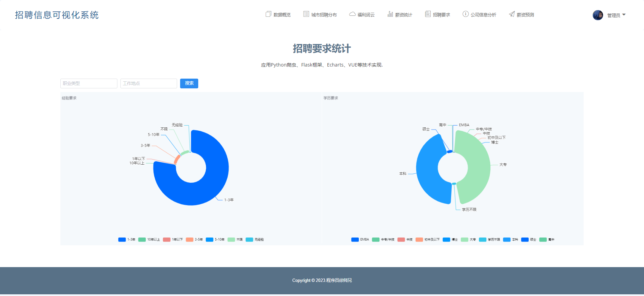The width and height of the screenshot is (644, 296).
Task: Click the Copyright 2023 footer text
Action: [322, 280]
